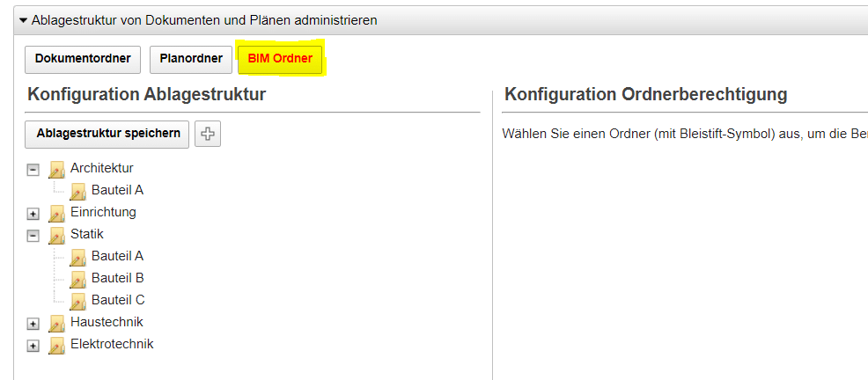Switch to the Dokumentordner tab
Viewport: 868px width, 380px height.
pyautogui.click(x=83, y=59)
